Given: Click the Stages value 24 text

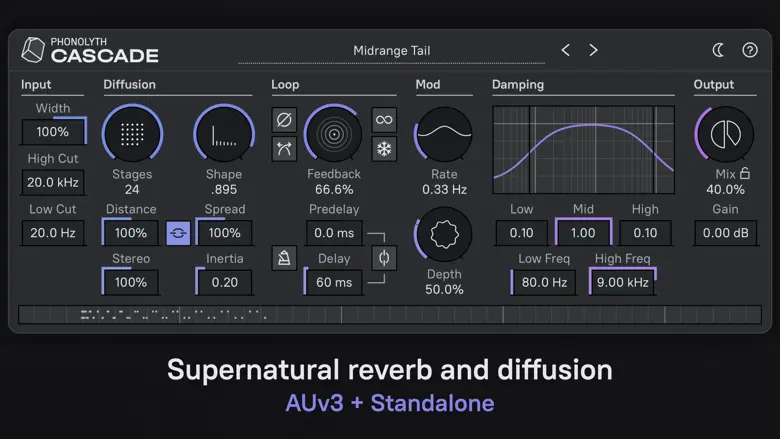Looking at the screenshot, I should tap(132, 189).
